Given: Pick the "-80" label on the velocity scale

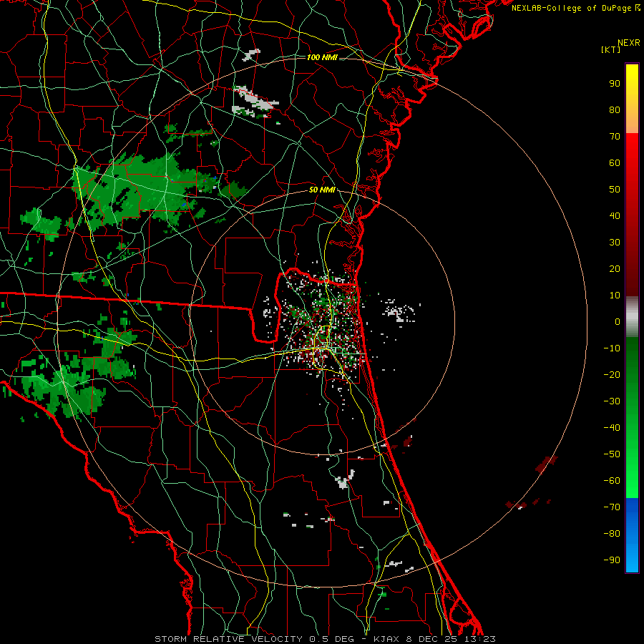Looking at the screenshot, I should [612, 534].
